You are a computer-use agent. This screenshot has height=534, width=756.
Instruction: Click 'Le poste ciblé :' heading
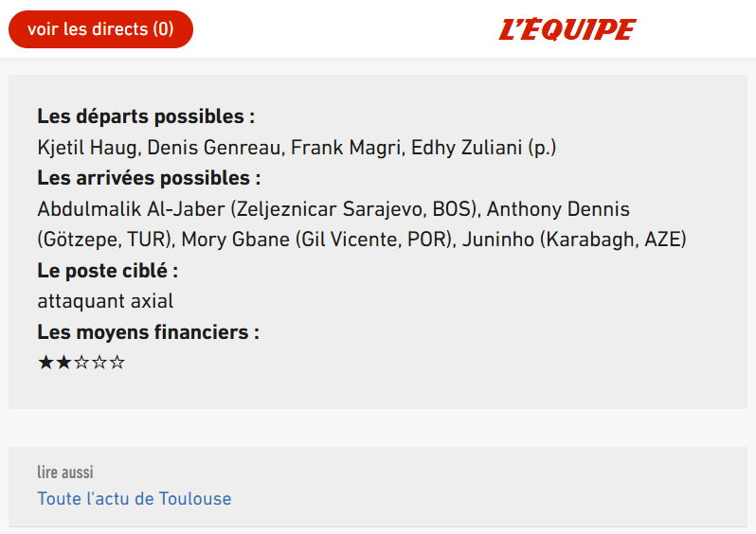(108, 271)
